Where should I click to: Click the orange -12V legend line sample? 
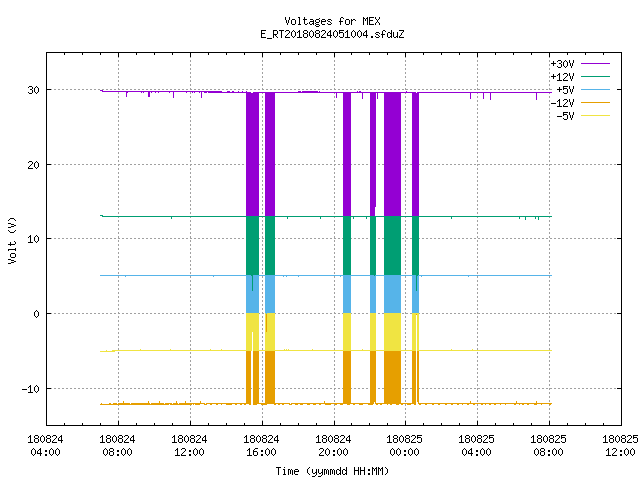click(x=595, y=102)
